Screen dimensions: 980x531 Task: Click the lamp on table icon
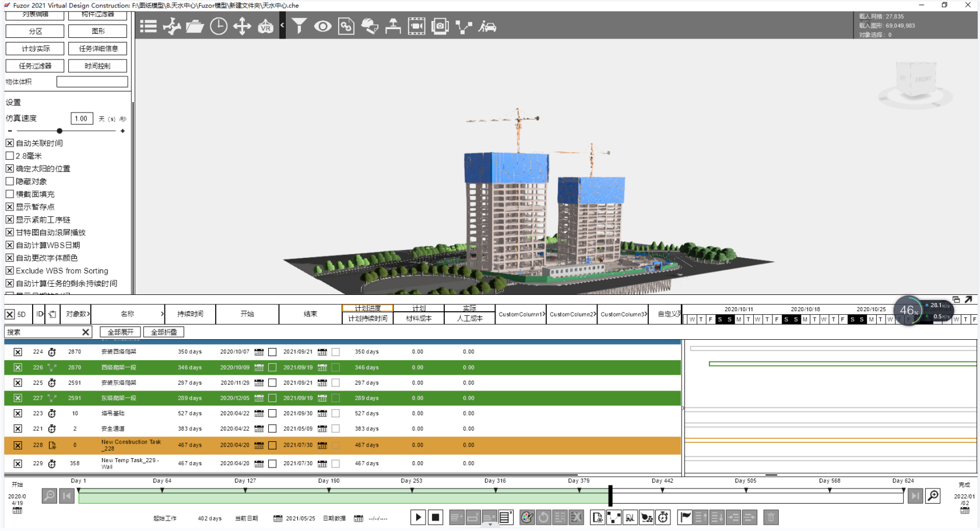393,26
